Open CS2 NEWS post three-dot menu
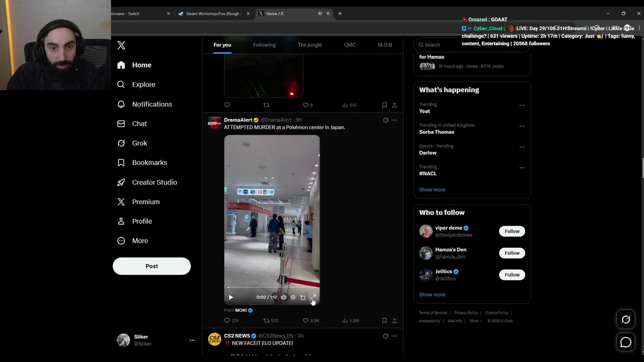 pyautogui.click(x=394, y=336)
